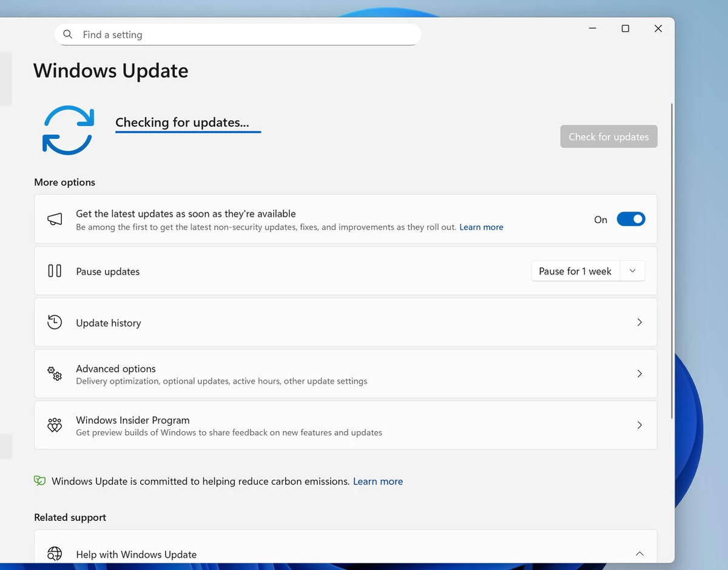
Task: Click the Checking for updates progress bar
Action: [188, 132]
